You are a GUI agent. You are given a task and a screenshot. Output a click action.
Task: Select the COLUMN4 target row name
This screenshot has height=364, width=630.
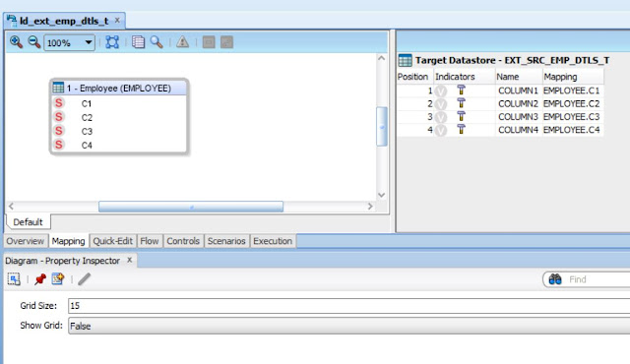click(518, 130)
